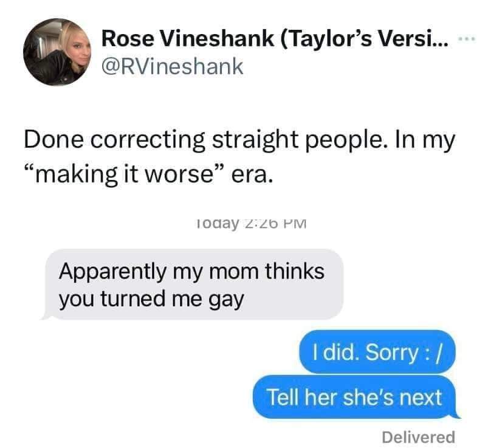Tap the grey message bubble's tail
The height and width of the screenshot is (448, 502).
[x=45, y=316]
